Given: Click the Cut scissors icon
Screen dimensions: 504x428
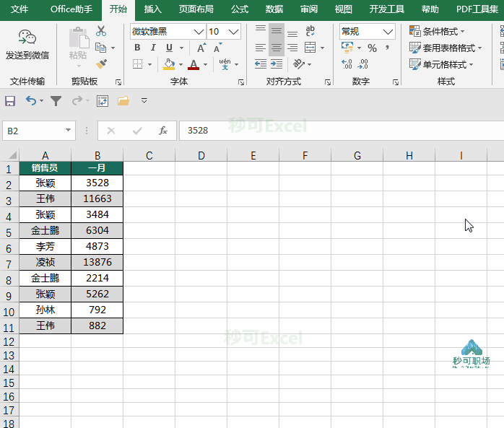Looking at the screenshot, I should coord(101,31).
